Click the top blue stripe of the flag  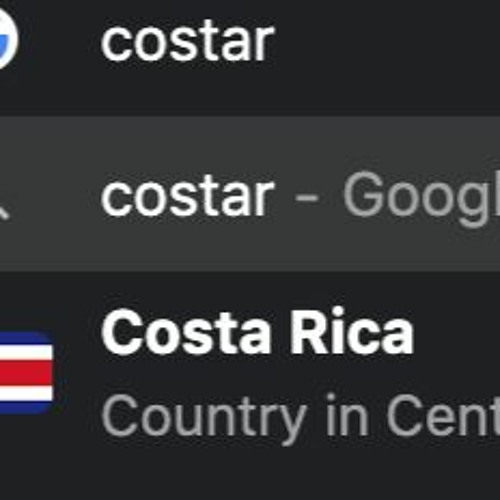pos(26,338)
